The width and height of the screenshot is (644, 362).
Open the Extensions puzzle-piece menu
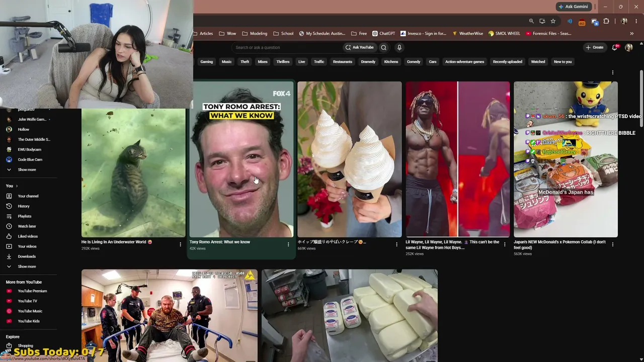coord(606,21)
